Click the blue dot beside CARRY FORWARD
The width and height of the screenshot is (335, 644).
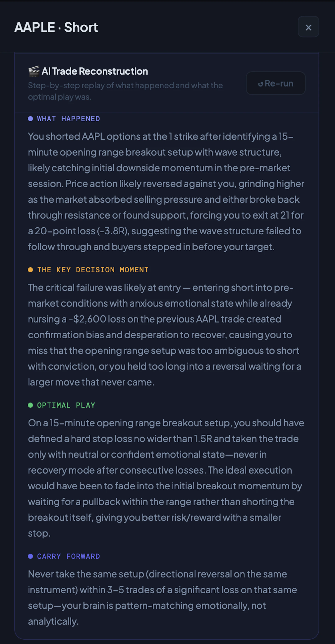pos(31,556)
